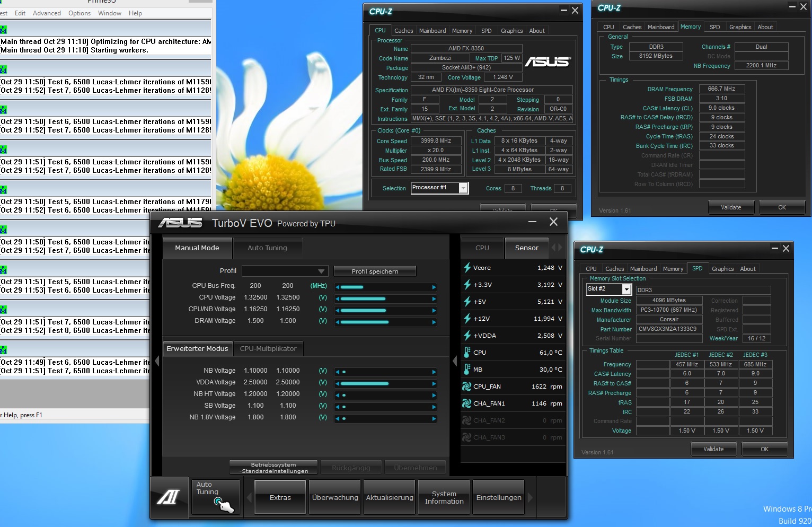Increase DRAM Voltage with right arrow
This screenshot has width=812, height=527.
(x=434, y=322)
